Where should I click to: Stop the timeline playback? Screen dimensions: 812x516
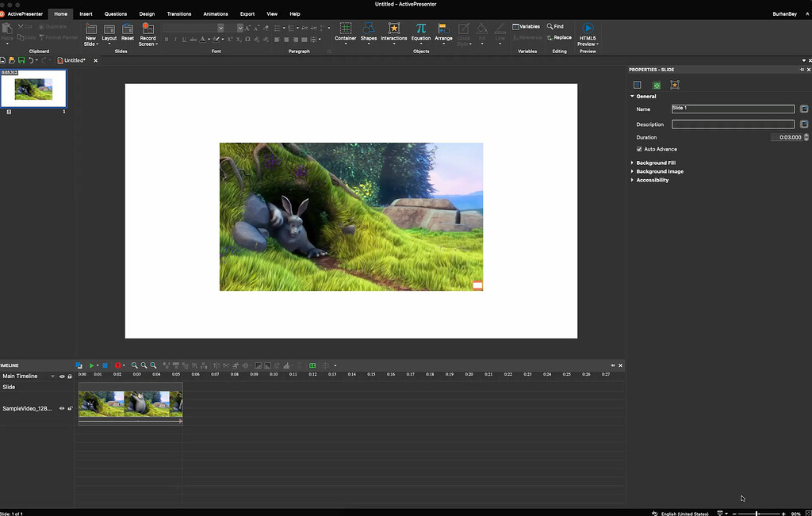(105, 365)
